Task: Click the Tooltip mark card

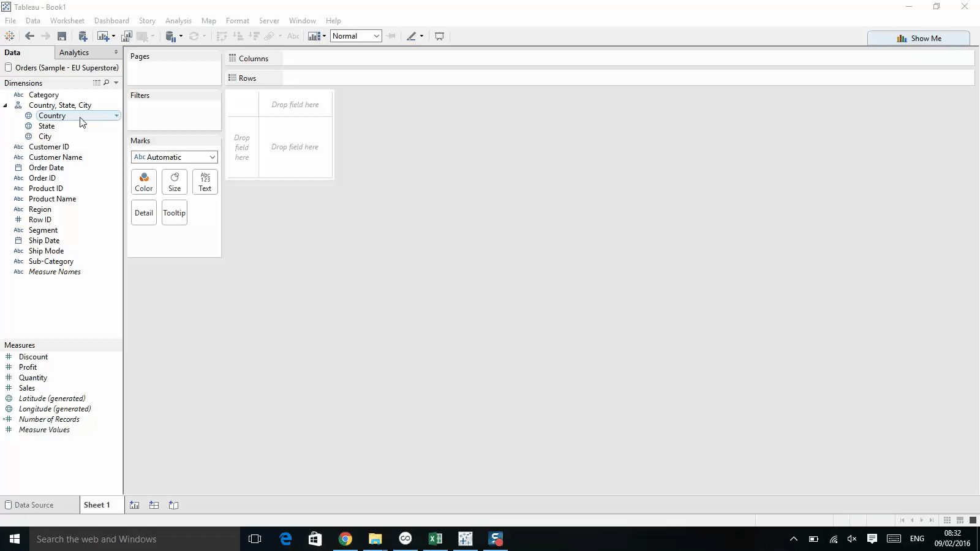Action: point(175,213)
